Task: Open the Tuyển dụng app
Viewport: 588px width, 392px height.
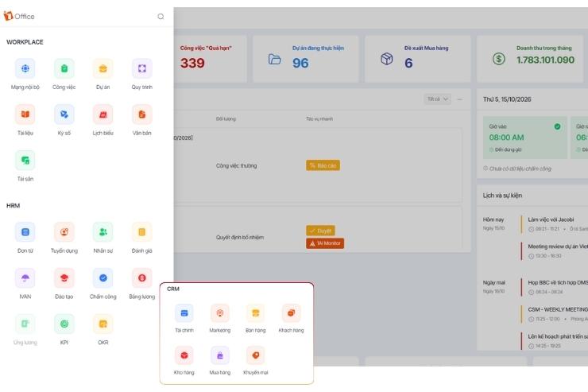Action: (x=64, y=232)
